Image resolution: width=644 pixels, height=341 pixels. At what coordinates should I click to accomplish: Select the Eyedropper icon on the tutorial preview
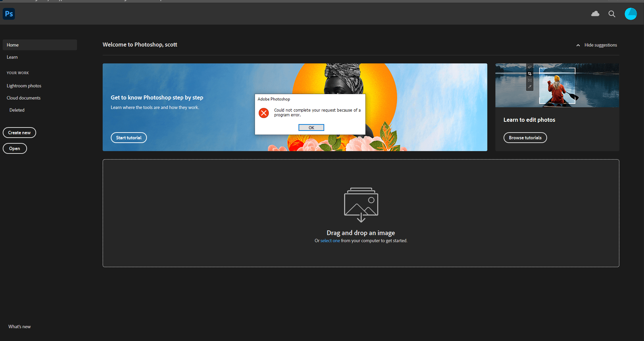pyautogui.click(x=530, y=87)
